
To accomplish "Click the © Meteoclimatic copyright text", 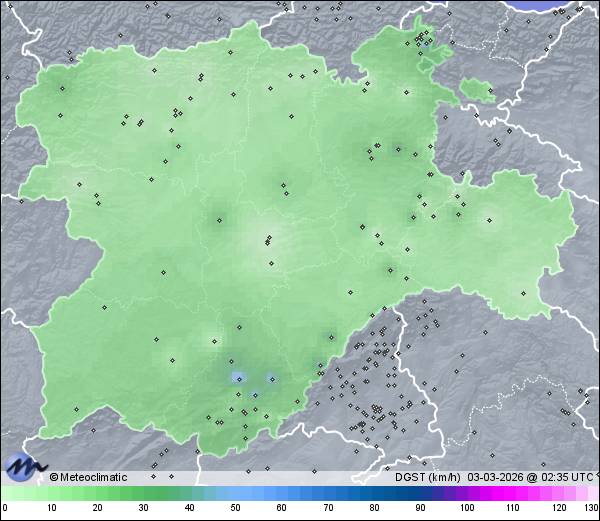I will click(89, 477).
